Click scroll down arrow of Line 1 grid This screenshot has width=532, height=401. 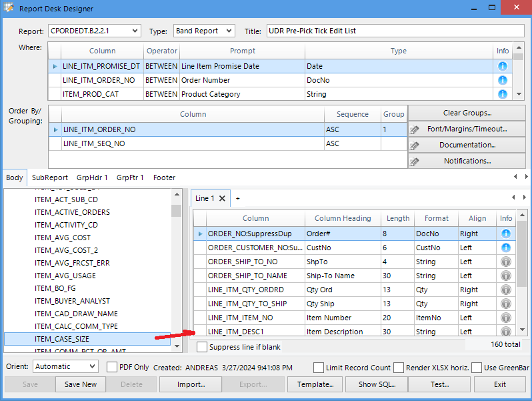(x=522, y=330)
